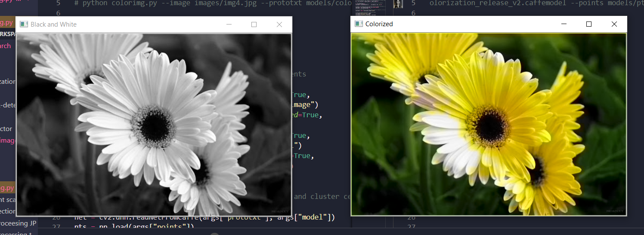Select the 'ection' item in the sidebar
The width and height of the screenshot is (644, 235).
[x=8, y=211]
